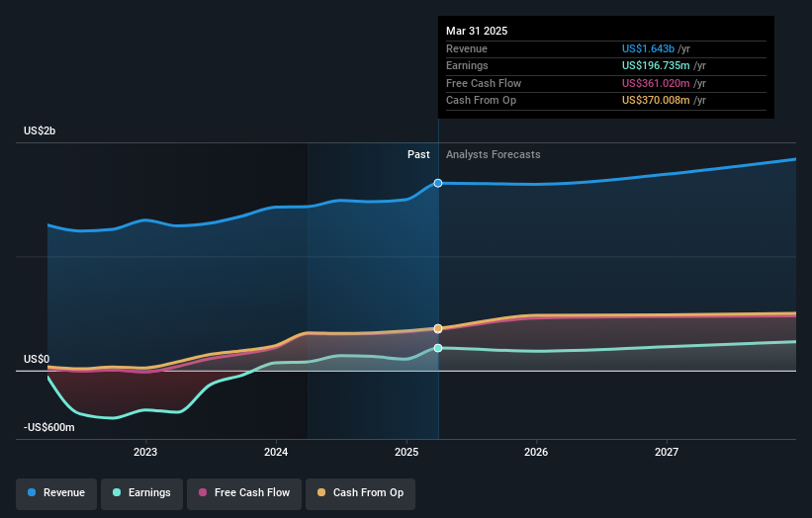Click the -US$600m y-axis label
This screenshot has height=518, width=812.
49,427
